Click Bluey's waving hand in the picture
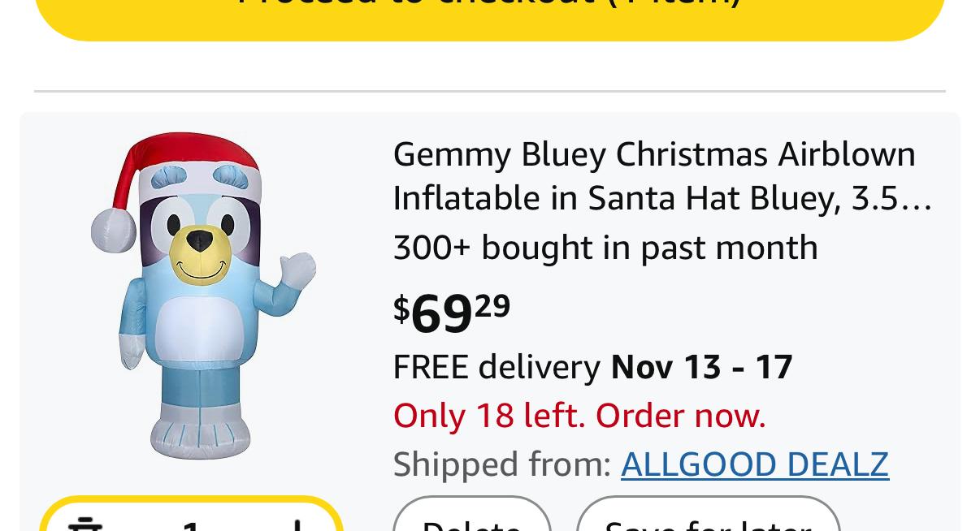The height and width of the screenshot is (531, 980). point(297,270)
